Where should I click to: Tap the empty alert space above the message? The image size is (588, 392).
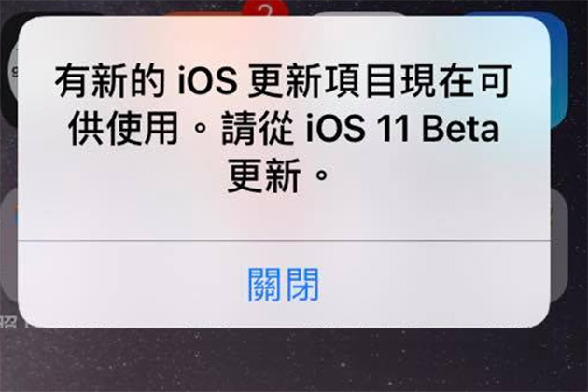point(284,39)
